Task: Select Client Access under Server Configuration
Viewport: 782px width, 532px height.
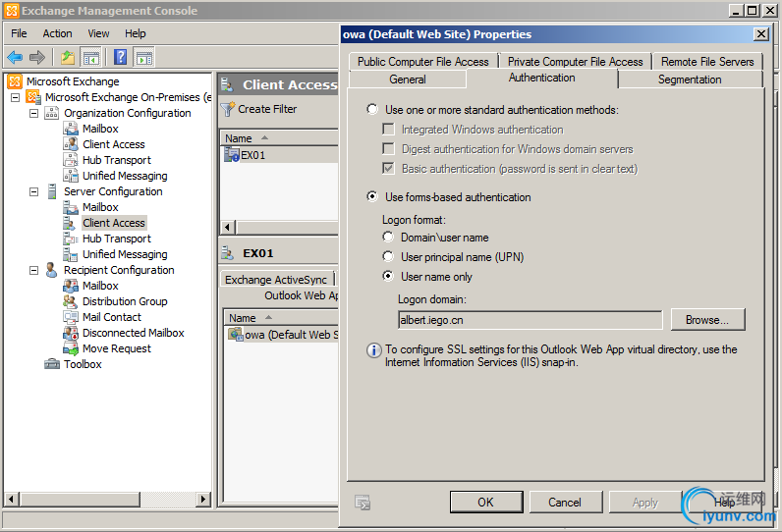Action: click(114, 223)
